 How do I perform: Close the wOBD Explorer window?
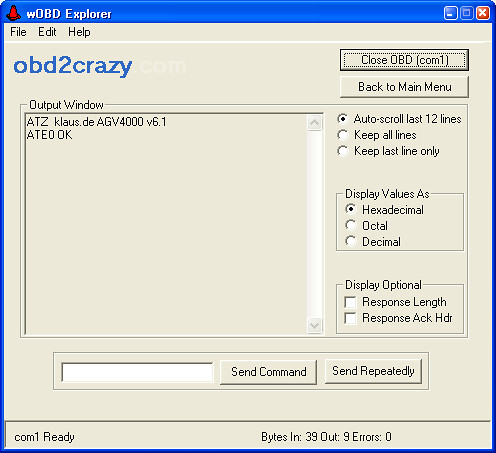tap(483, 13)
